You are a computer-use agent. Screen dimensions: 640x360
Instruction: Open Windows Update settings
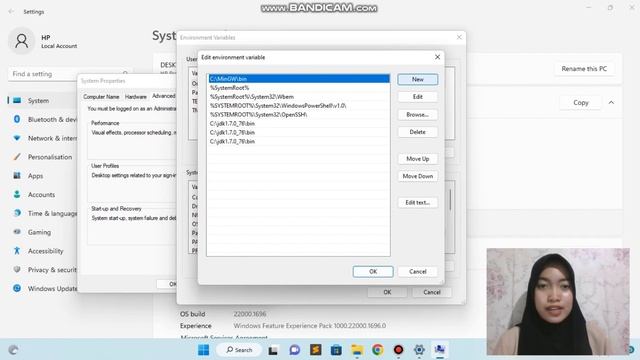point(43,289)
